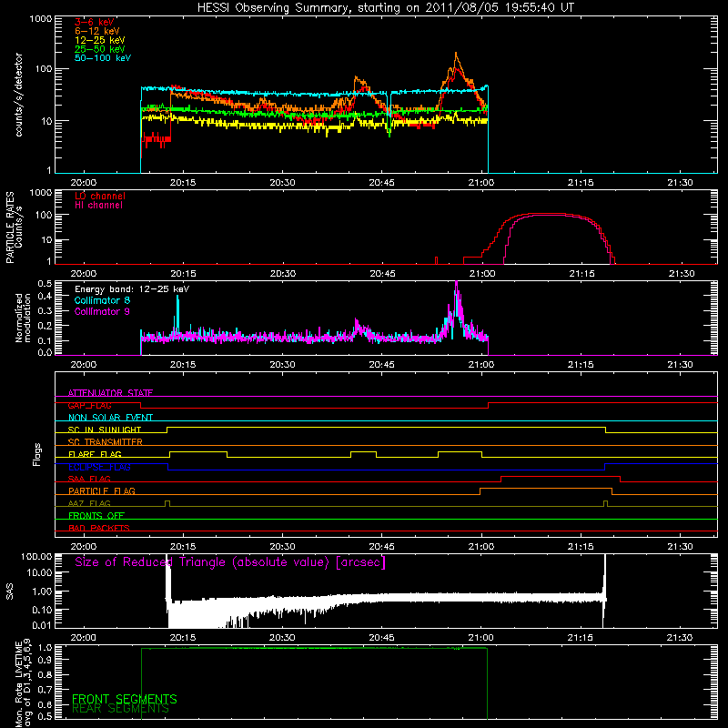728x728 pixels.
Task: Select the ECLIPSE_FLAG label
Action: [x=99, y=467]
